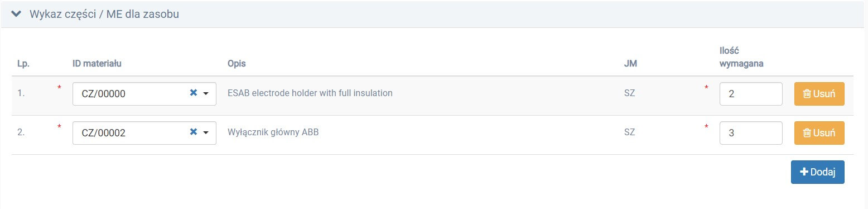Viewport: 868px width, 209px height.
Task: Click the Opis column header
Action: [x=237, y=63]
